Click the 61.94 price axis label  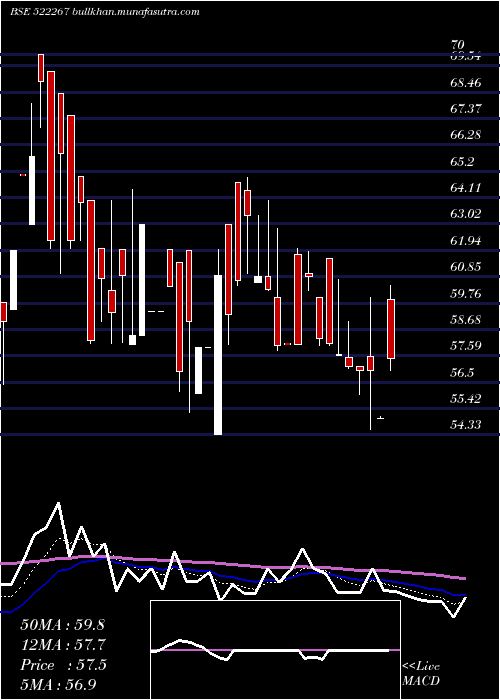click(x=466, y=241)
